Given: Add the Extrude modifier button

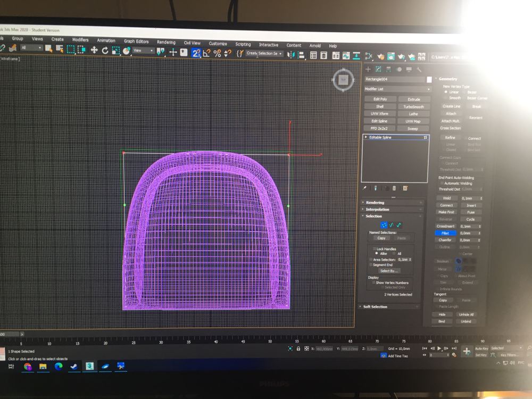Looking at the screenshot, I should pos(414,99).
